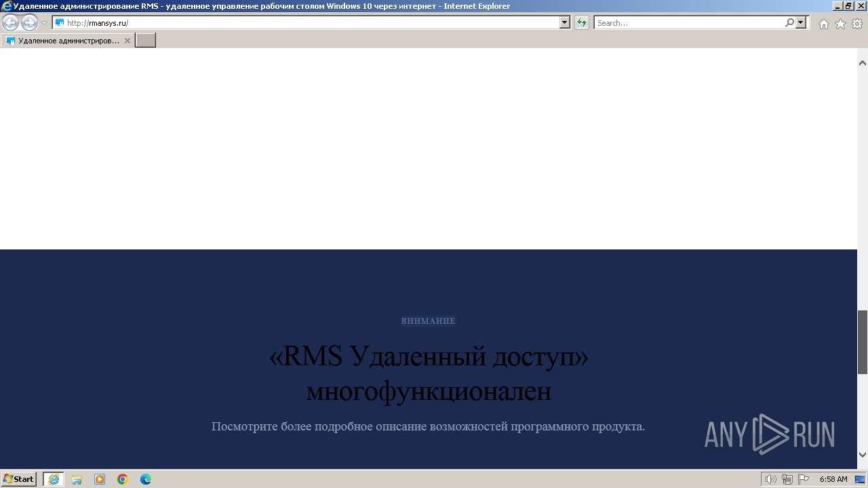Click the Action Center flag icon

804,479
